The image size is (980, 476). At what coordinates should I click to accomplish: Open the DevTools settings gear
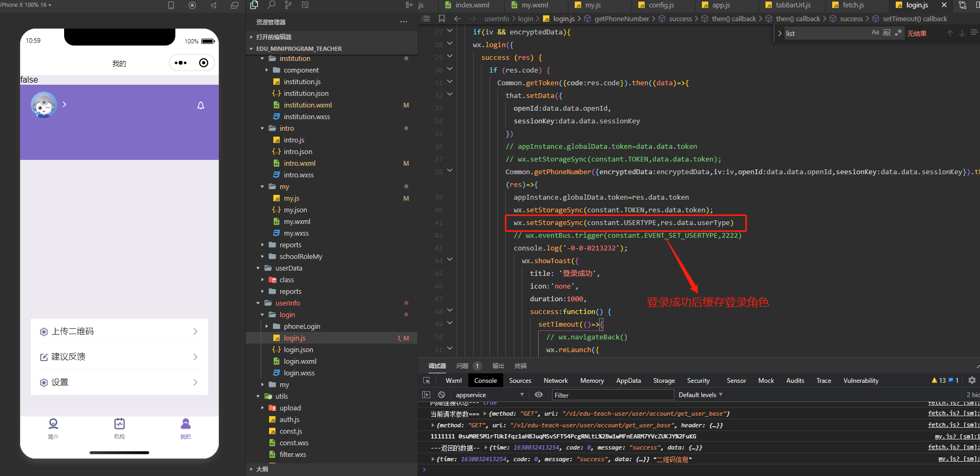(972, 380)
